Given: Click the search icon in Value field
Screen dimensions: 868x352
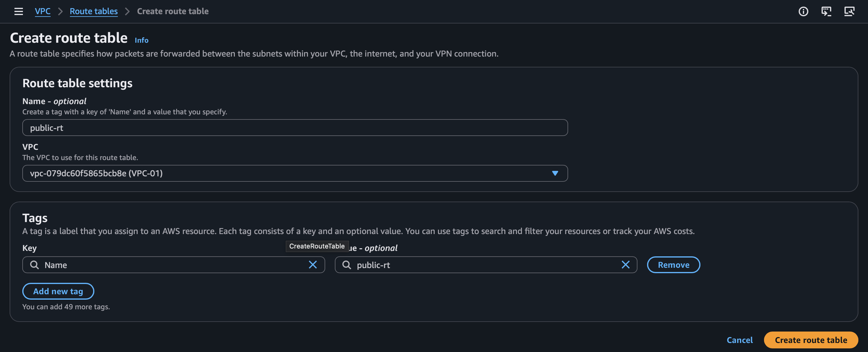Looking at the screenshot, I should tap(347, 265).
